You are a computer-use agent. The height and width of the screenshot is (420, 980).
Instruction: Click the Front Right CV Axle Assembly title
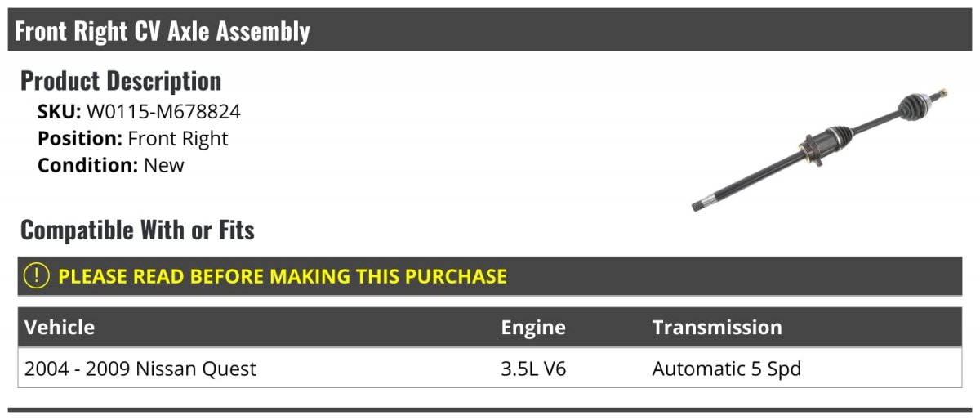pyautogui.click(x=163, y=31)
